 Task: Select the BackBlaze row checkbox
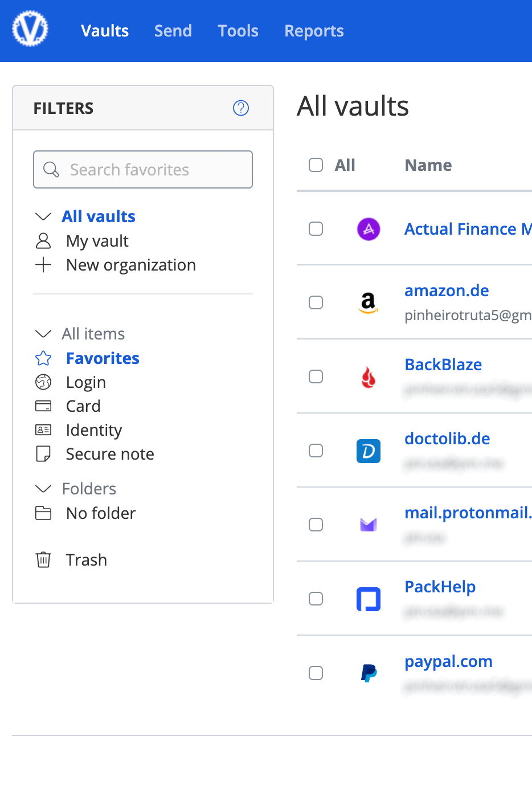(x=316, y=377)
